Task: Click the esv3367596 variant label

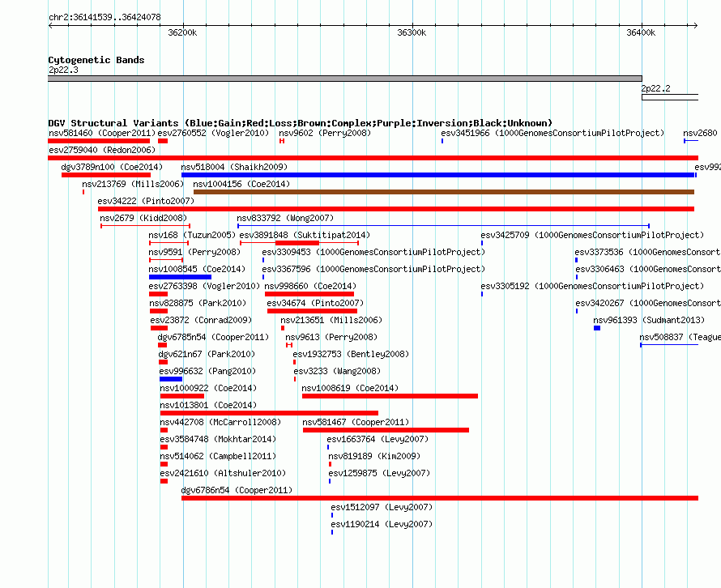Action: coord(373,270)
